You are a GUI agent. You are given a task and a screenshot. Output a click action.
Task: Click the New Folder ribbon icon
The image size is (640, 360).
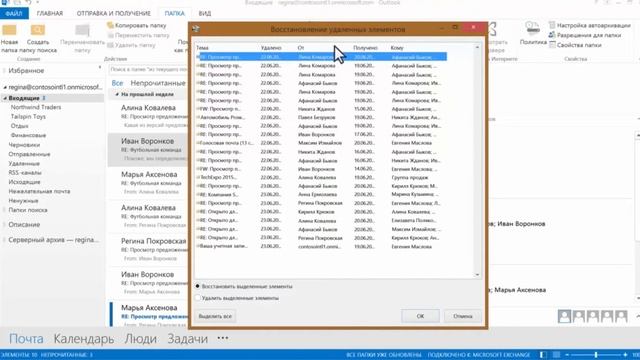tap(9, 31)
